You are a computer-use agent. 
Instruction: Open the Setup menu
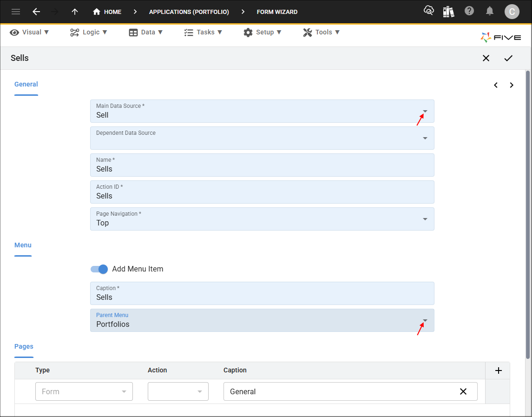(x=262, y=32)
